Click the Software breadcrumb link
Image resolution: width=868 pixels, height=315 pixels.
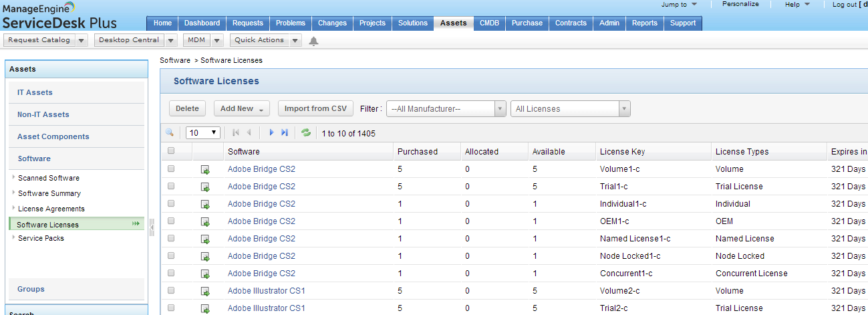(x=175, y=60)
